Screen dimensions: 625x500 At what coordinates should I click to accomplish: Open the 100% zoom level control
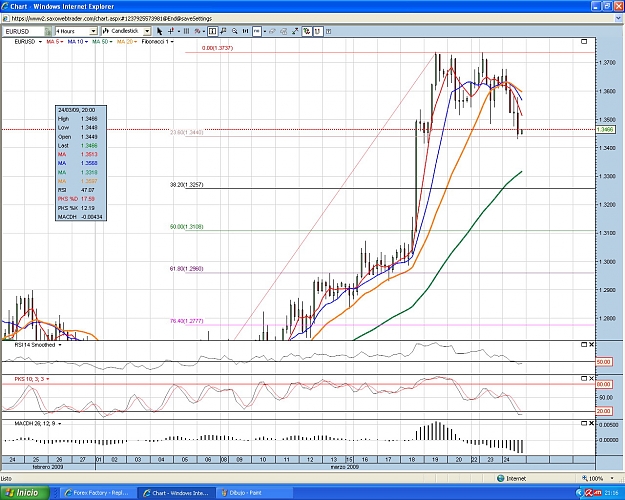tap(598, 478)
